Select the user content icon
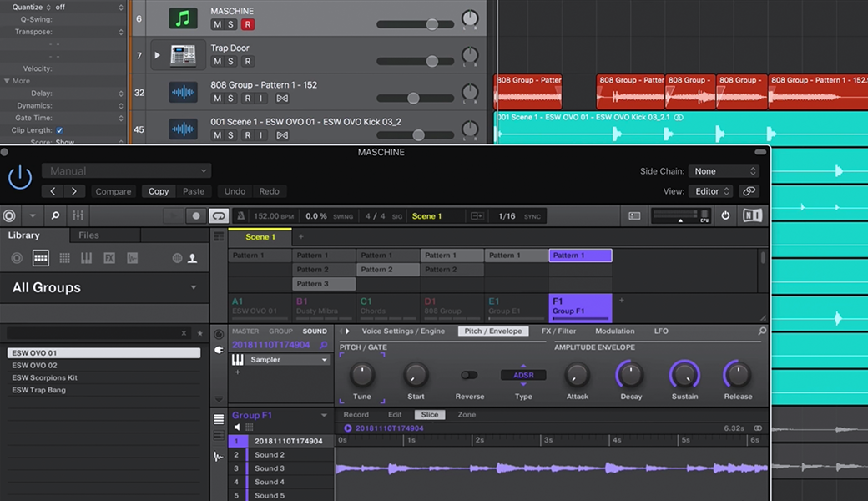 click(x=192, y=258)
